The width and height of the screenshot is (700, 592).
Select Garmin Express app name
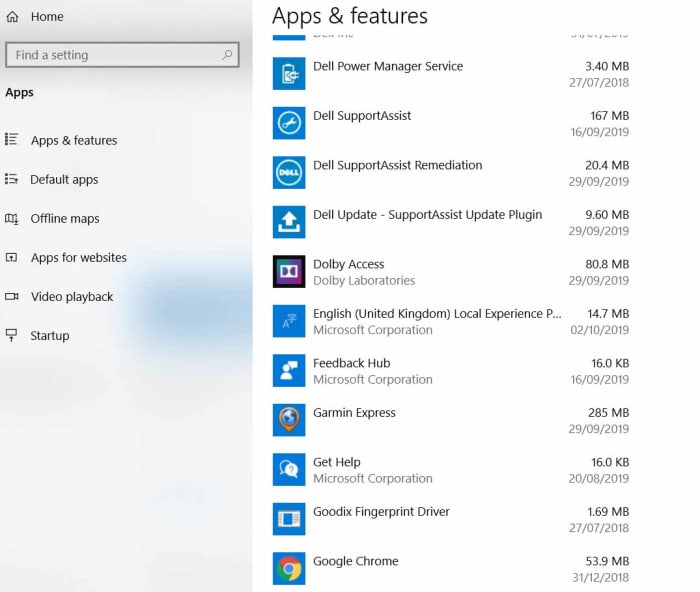coord(354,413)
